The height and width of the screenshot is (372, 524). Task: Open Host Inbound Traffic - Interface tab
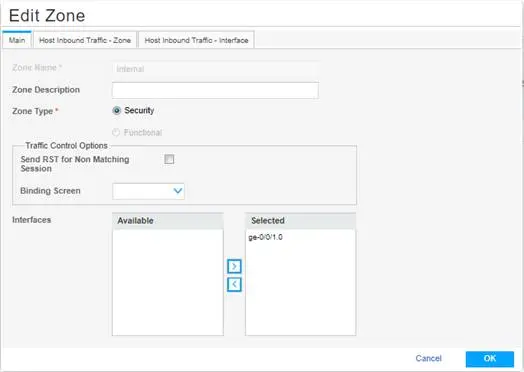pyautogui.click(x=196, y=40)
